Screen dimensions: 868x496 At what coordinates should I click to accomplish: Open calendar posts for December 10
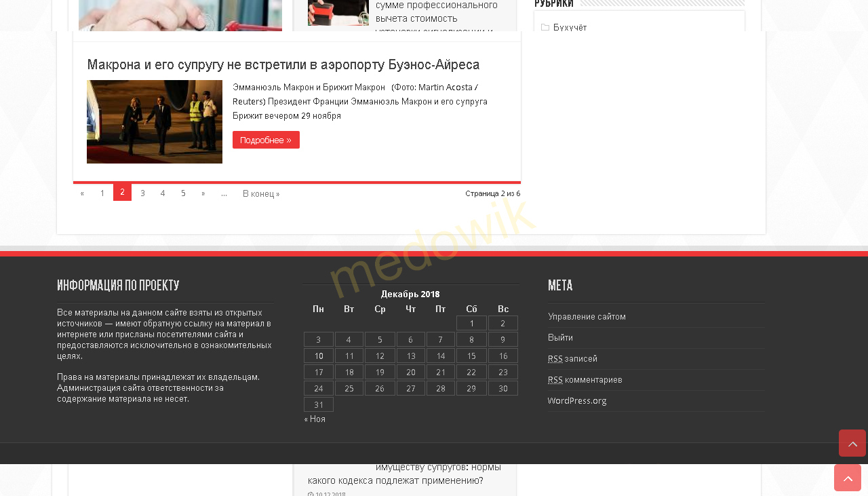click(x=319, y=356)
